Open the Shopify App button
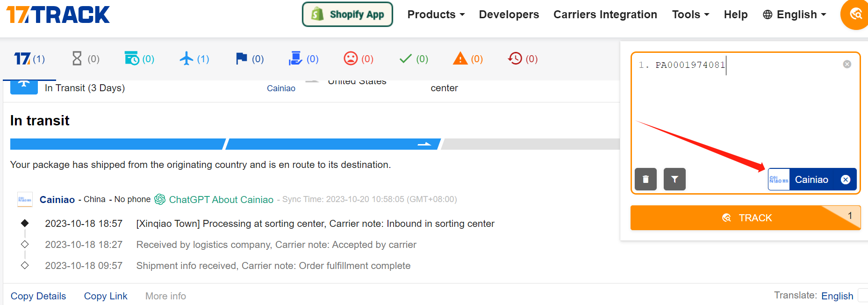The image size is (868, 305). coord(347,15)
